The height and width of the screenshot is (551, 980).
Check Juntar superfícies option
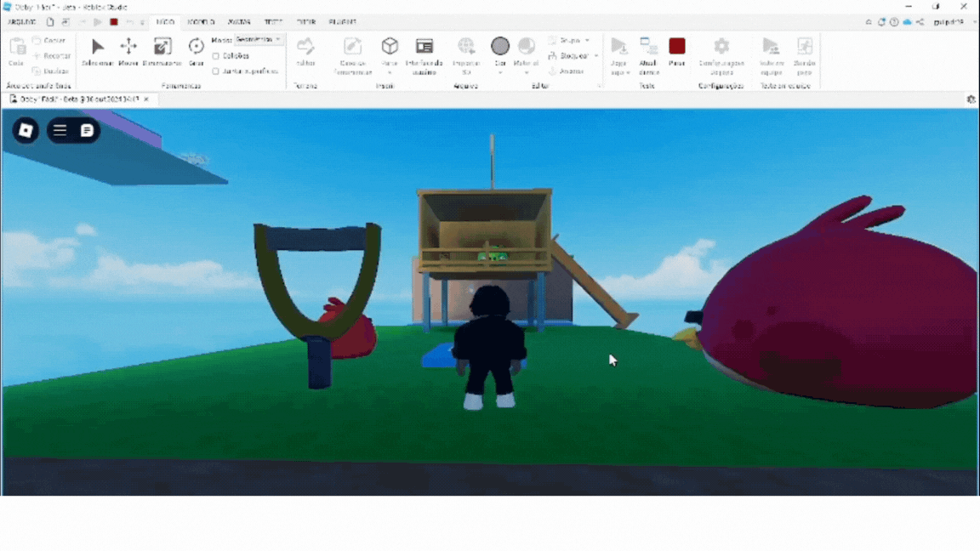[214, 71]
